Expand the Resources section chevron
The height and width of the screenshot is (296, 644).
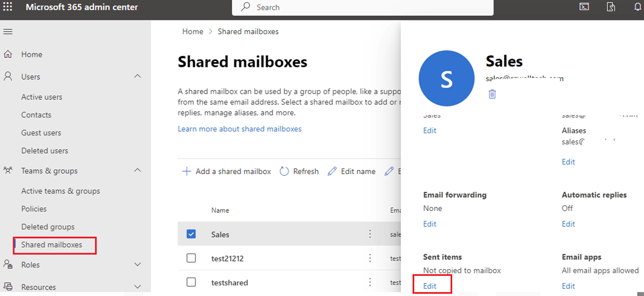137,287
